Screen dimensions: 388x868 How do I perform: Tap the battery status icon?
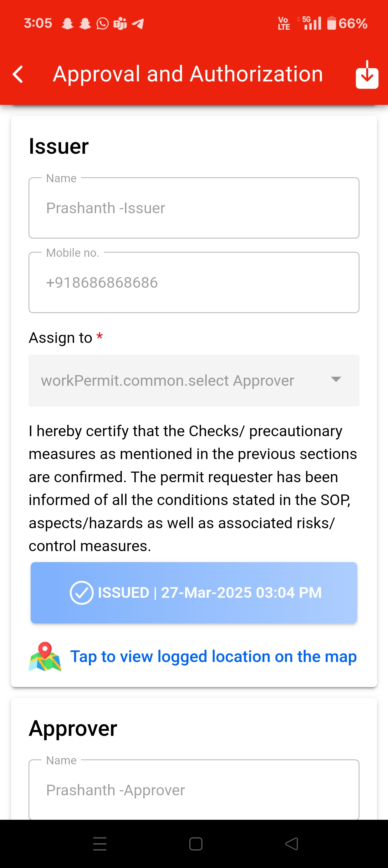(331, 23)
